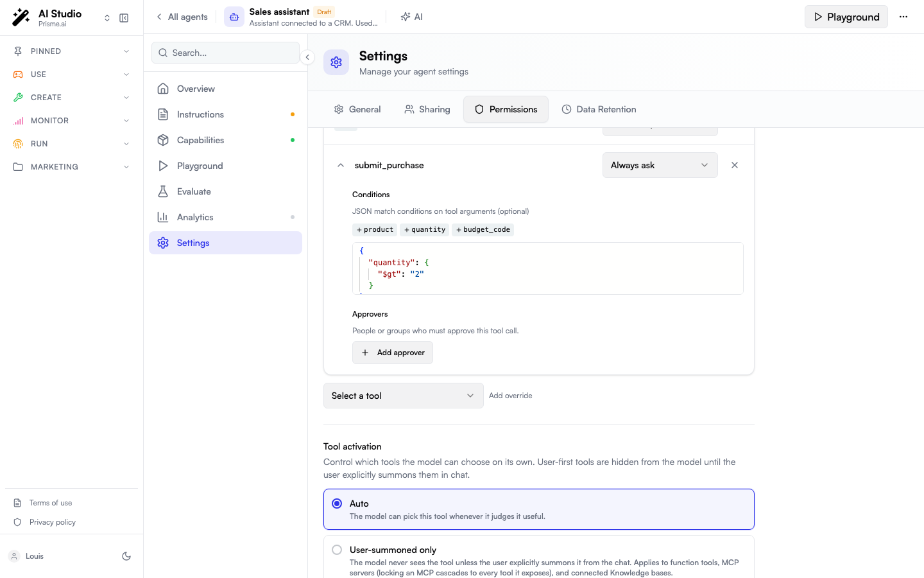This screenshot has width=924, height=578.
Task: Open the more options ellipsis menu
Action: coord(903,17)
